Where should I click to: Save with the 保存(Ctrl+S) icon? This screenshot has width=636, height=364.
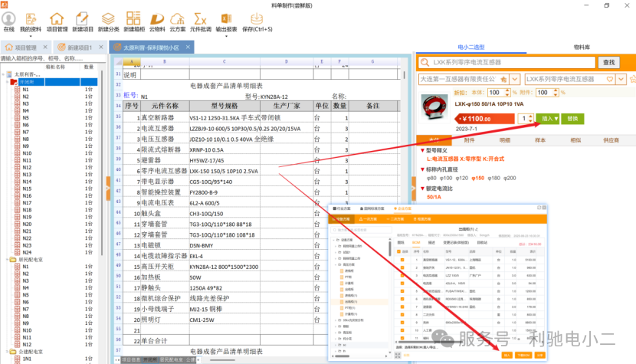(257, 22)
